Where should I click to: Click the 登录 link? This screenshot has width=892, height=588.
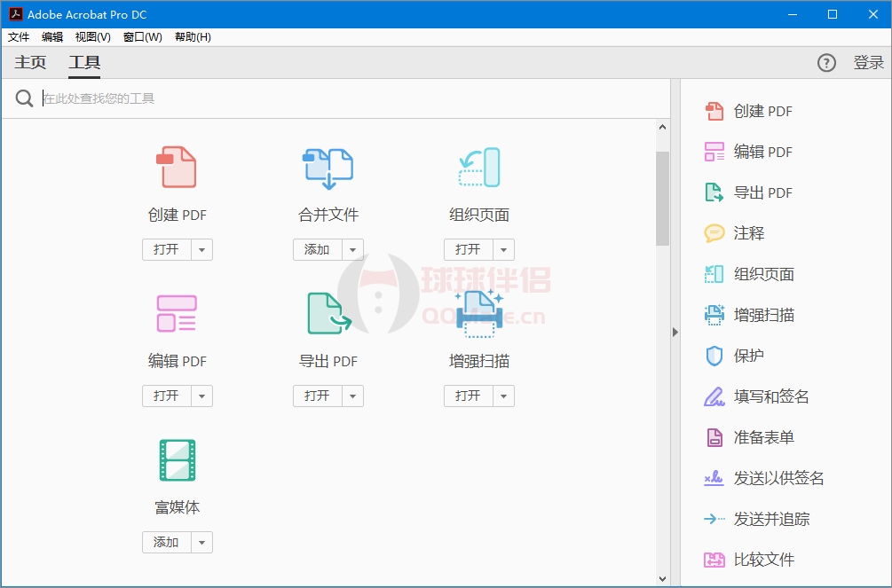(x=870, y=63)
